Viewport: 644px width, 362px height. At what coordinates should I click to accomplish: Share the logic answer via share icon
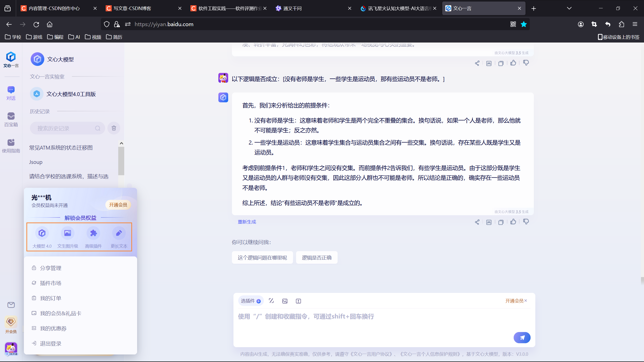[477, 222]
